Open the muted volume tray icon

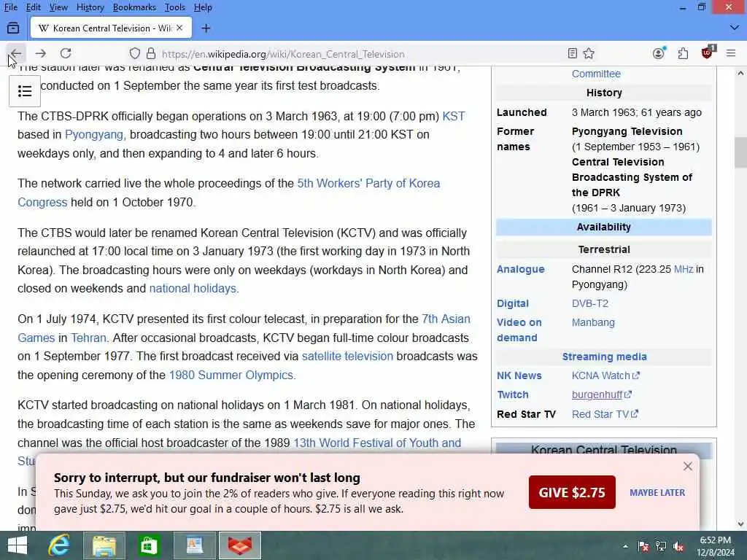678,546
